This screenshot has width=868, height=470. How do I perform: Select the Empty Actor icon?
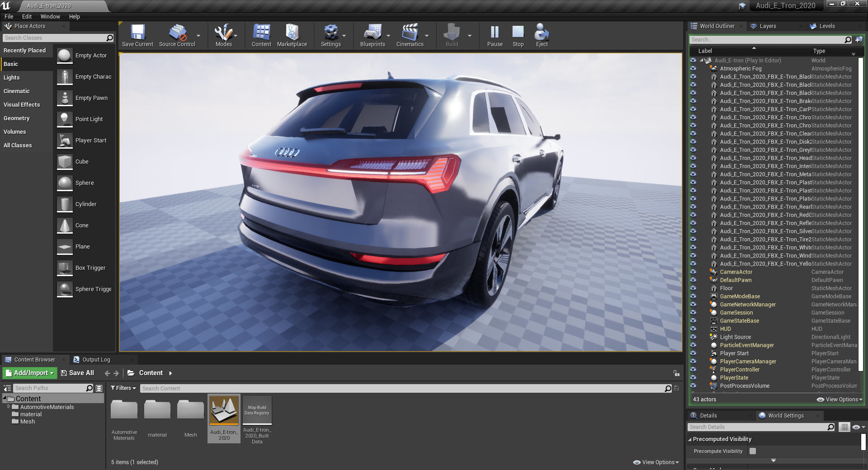65,56
